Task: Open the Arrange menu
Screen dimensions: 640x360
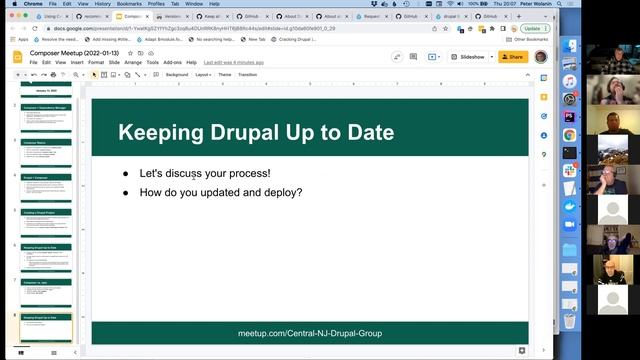Action: click(x=133, y=62)
